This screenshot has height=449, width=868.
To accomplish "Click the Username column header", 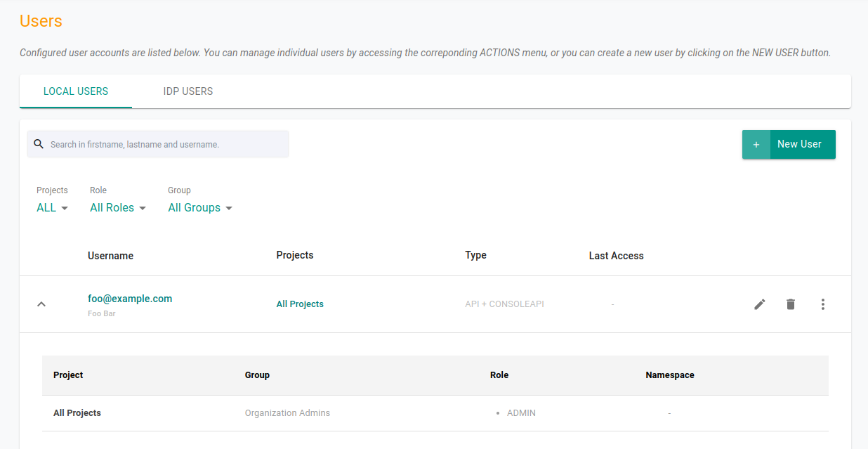I will pos(110,256).
